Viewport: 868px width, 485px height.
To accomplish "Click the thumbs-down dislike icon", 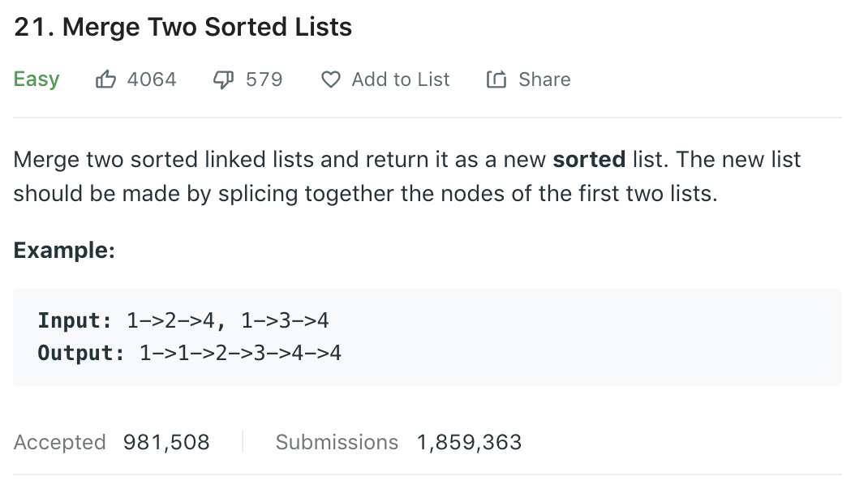I will [224, 80].
